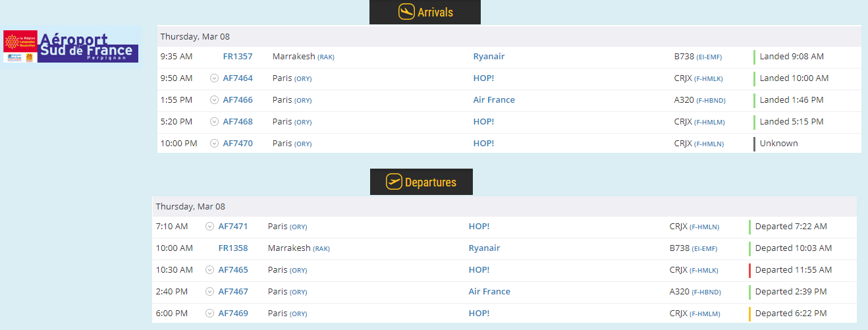Click RAK airport code on FR1357 row
The image size is (868, 330).
[326, 57]
